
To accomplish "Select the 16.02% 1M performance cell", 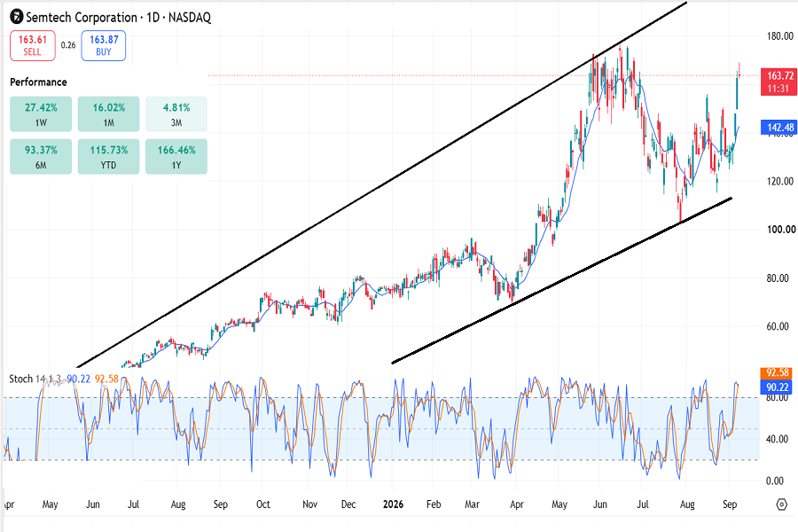I will (108, 114).
